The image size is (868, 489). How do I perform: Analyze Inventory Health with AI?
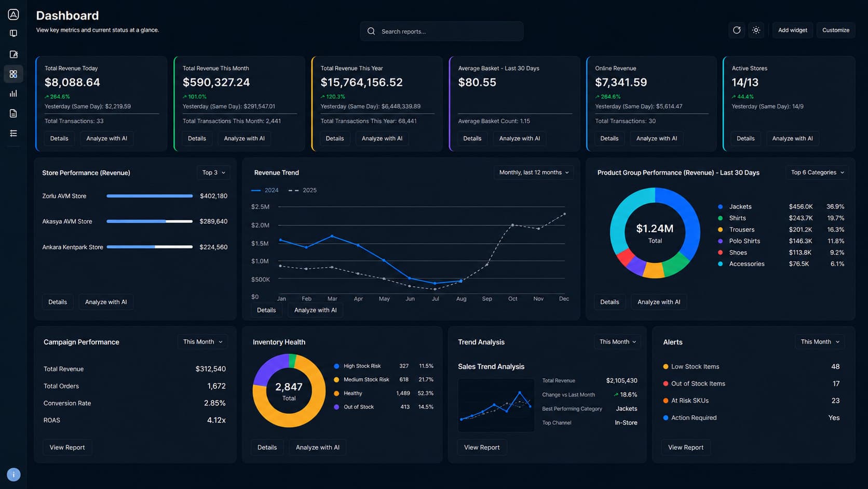[318, 447]
